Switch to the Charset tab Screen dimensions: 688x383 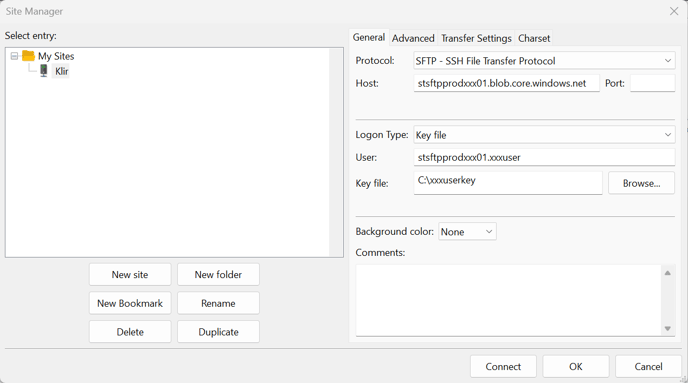tap(534, 38)
